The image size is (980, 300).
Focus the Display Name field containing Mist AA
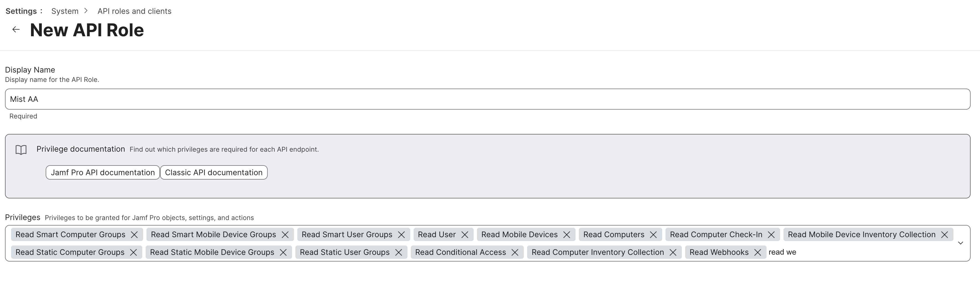488,99
